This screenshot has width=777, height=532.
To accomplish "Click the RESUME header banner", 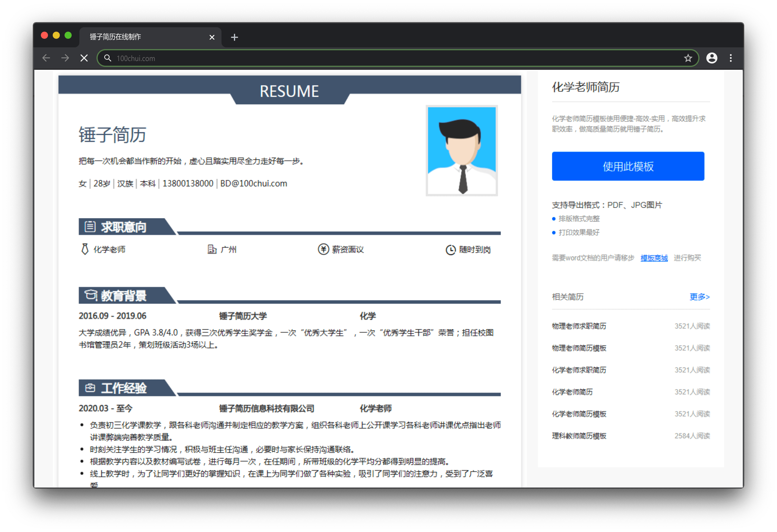I will 290,90.
